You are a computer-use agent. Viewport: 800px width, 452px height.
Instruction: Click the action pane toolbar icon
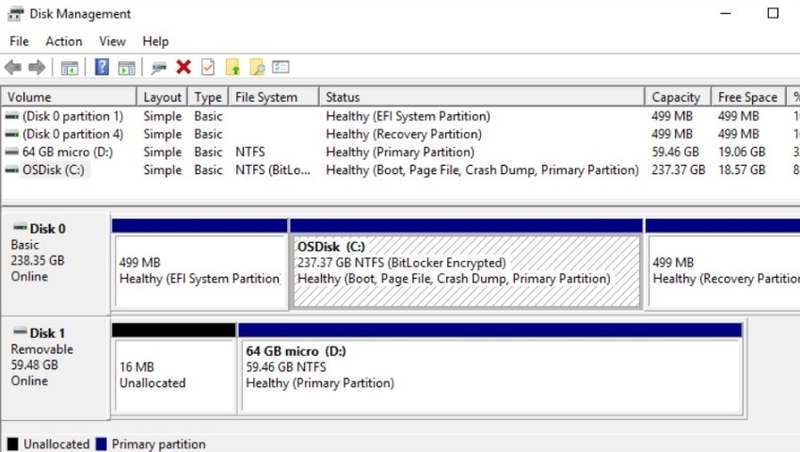click(127, 67)
